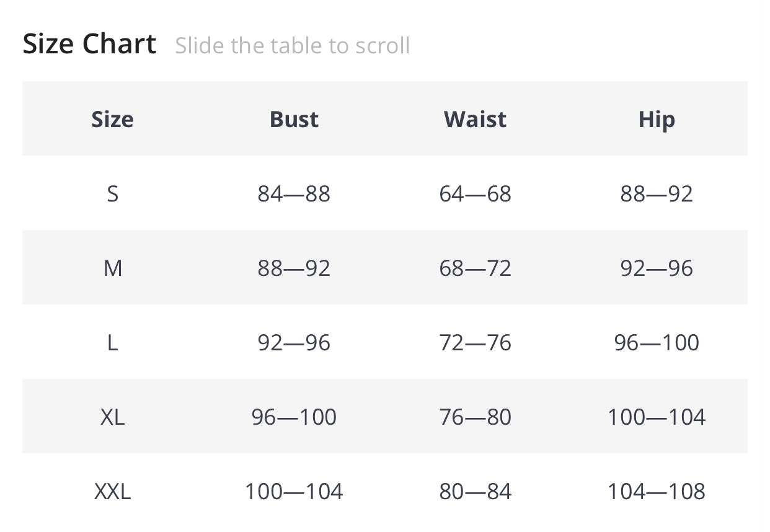Click the Size Chart heading

pos(89,45)
